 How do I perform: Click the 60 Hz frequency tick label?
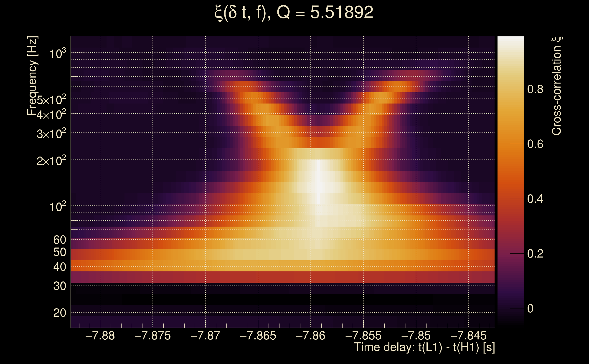[x=59, y=240]
